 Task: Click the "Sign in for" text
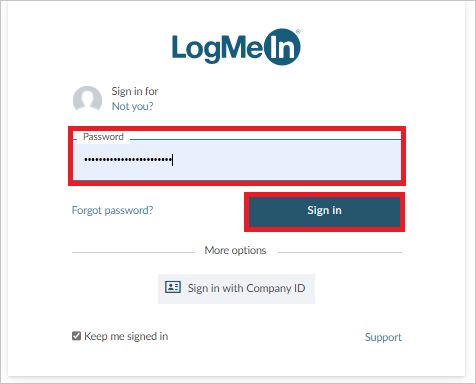click(x=135, y=91)
